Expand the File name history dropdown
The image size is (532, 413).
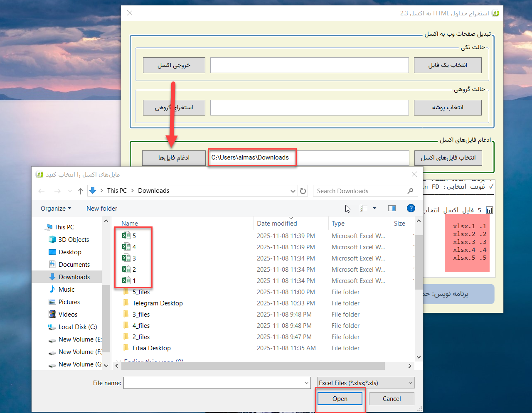click(x=306, y=383)
